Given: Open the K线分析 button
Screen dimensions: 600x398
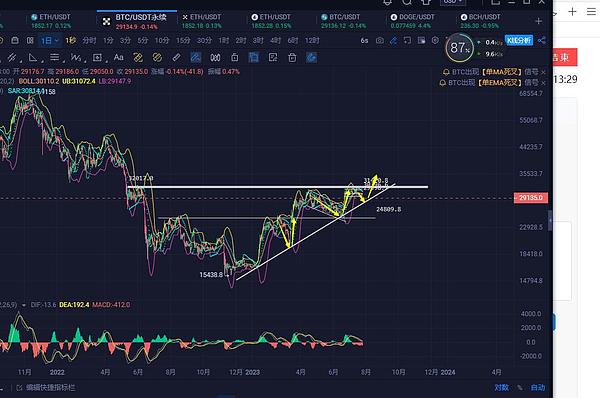Looking at the screenshot, I should coord(519,41).
